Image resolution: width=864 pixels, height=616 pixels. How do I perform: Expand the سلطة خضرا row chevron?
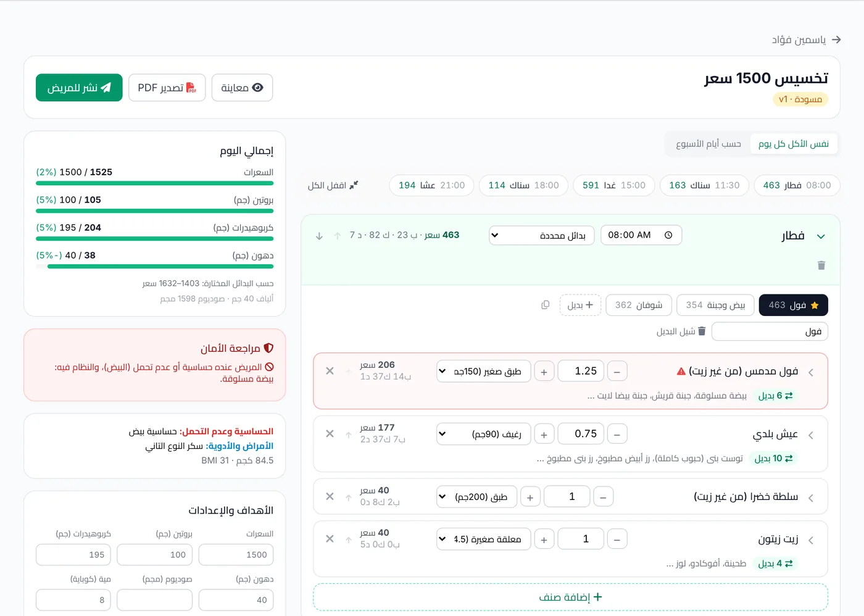click(811, 498)
